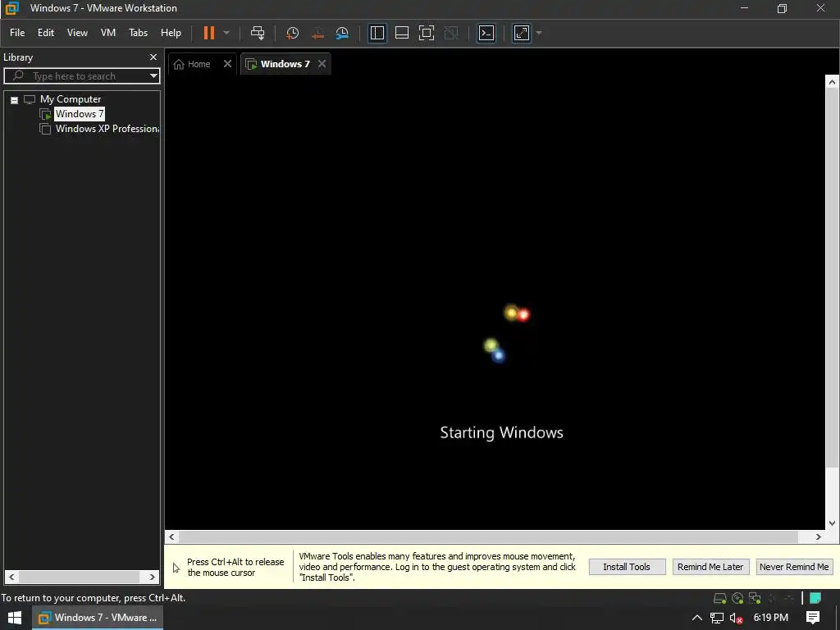
Task: Open the library search filter dropdown
Action: [153, 76]
